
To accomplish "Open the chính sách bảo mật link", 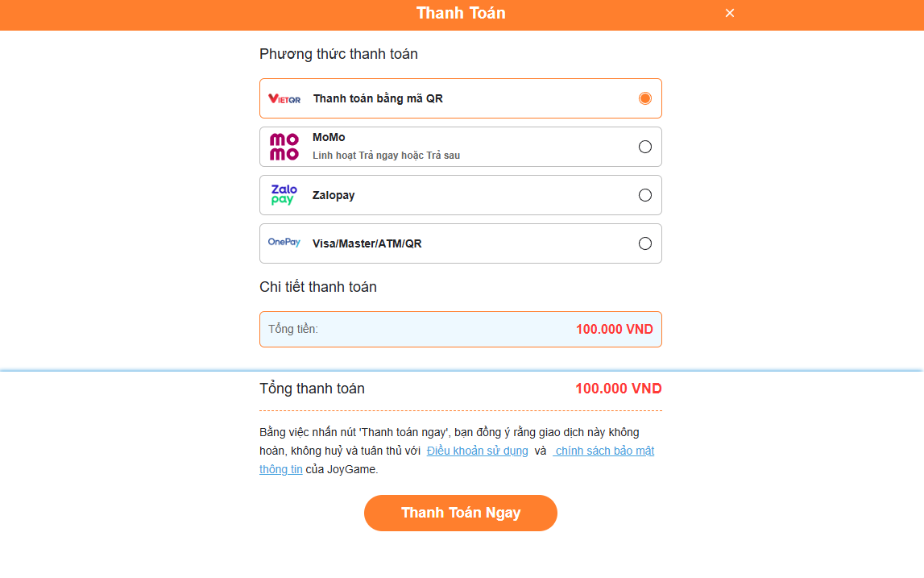I will click(x=604, y=451).
